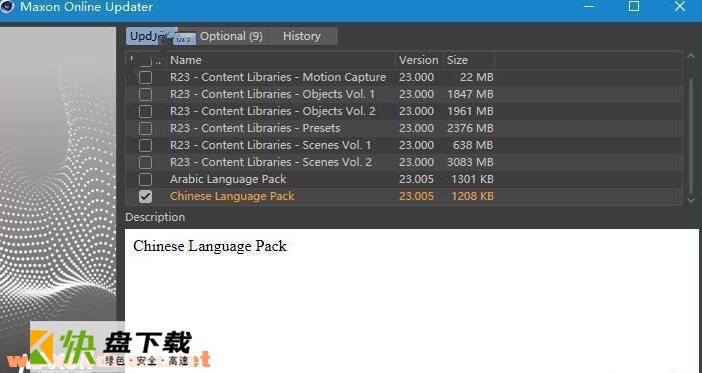
Task: Click inside the Description text area
Action: 411,300
